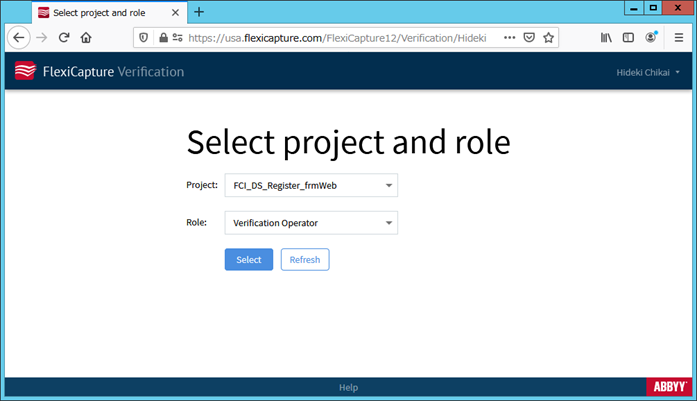Maximize the browser window
Image resolution: width=697 pixels, height=401 pixels.
(653, 8)
